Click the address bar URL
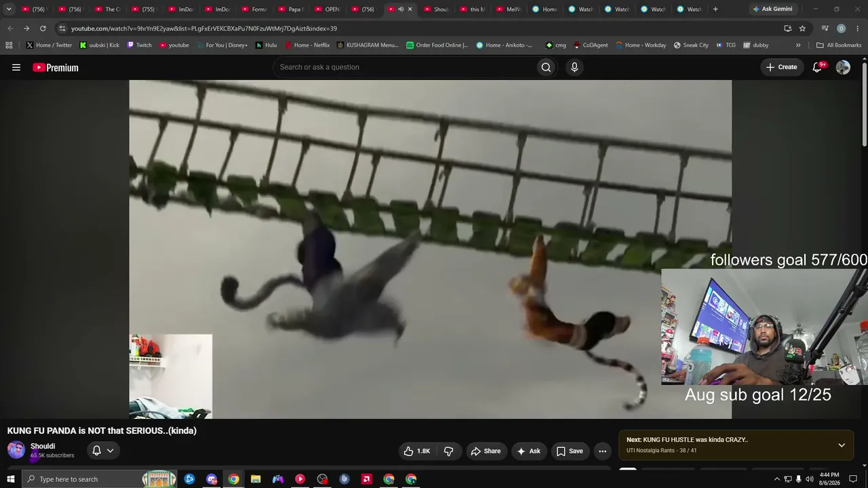Screen dimensions: 868x488 tap(204, 28)
